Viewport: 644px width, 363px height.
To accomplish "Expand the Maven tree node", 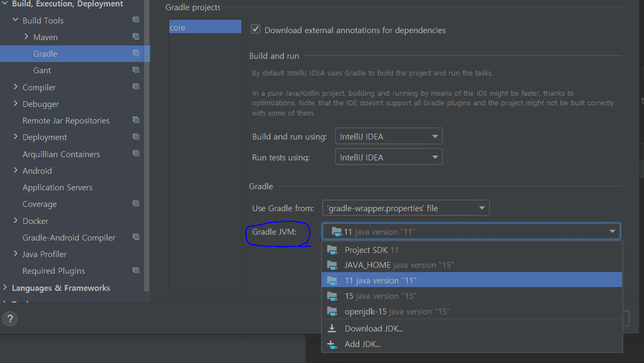I will click(27, 37).
